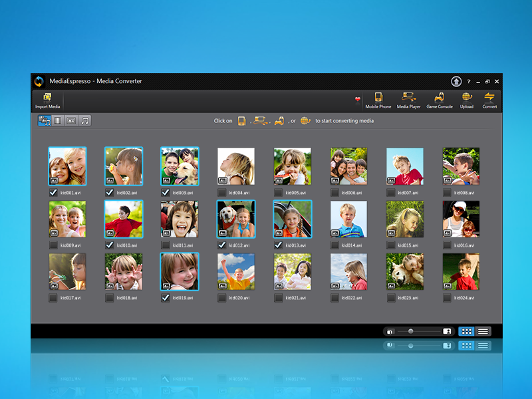Select the kid015.avi thumbnail
This screenshot has width=532, height=399.
[405, 219]
